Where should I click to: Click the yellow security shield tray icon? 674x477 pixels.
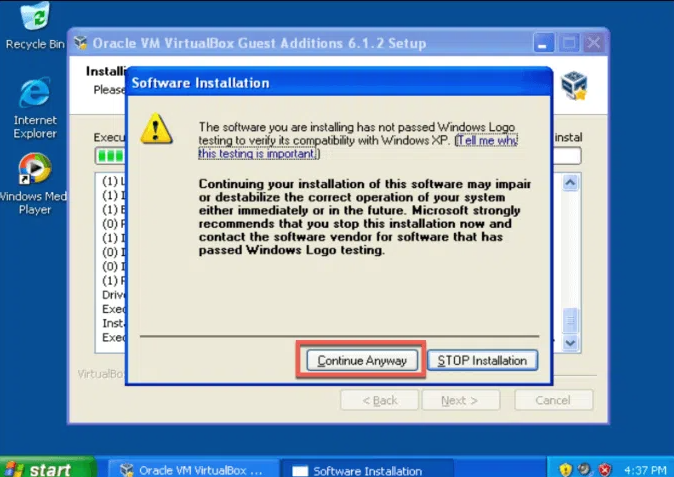(x=566, y=469)
